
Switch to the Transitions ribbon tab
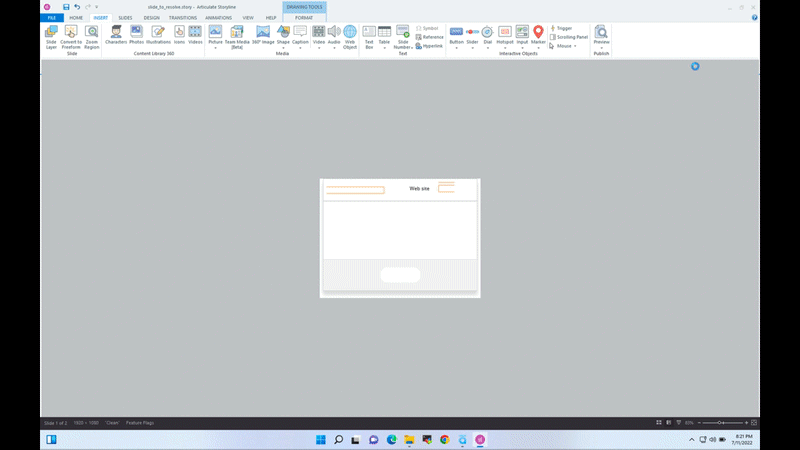[183, 18]
